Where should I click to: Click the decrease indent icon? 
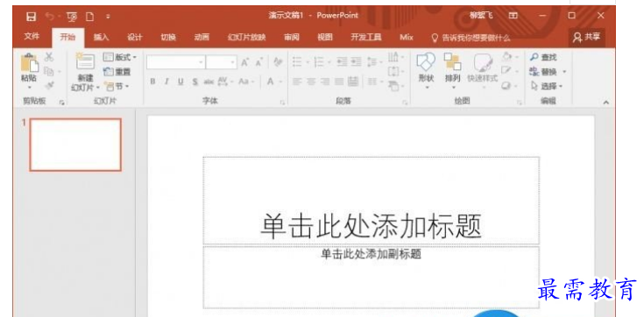(x=342, y=62)
